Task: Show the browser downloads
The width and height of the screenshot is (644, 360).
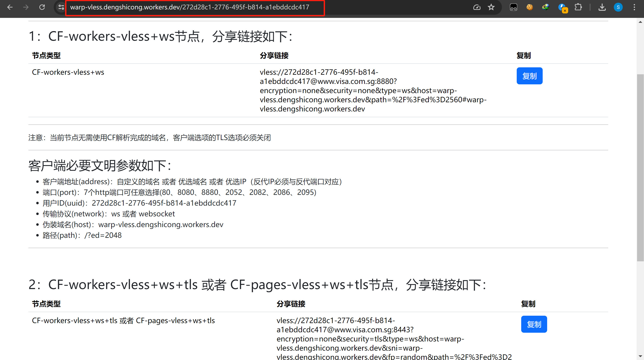Action: (602, 7)
